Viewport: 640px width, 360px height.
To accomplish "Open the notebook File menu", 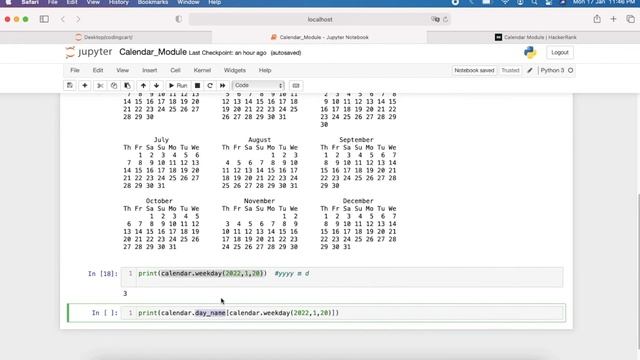I will pos(75,70).
